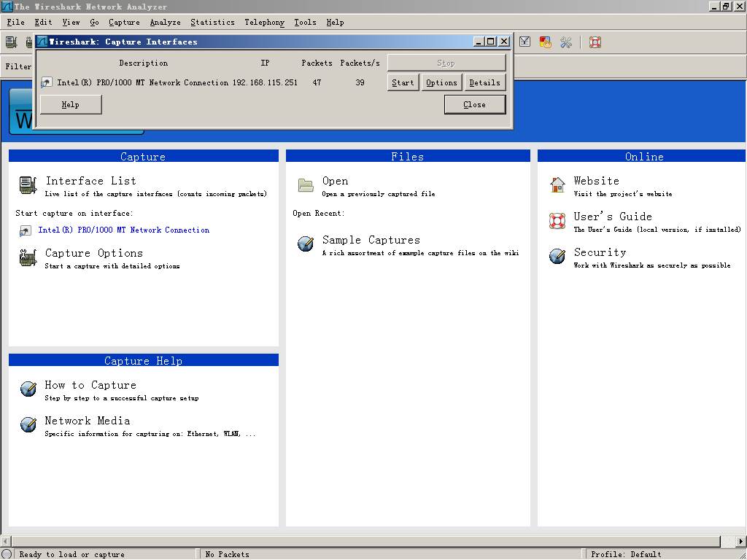Click the Description column header
The width and height of the screenshot is (747, 560).
(x=144, y=63)
